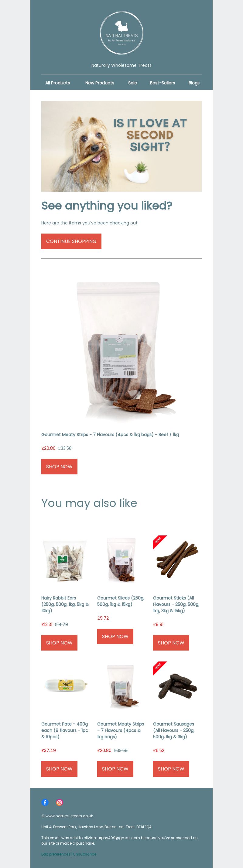Open the Instagram icon in footer
The width and height of the screenshot is (243, 868).
point(59,802)
